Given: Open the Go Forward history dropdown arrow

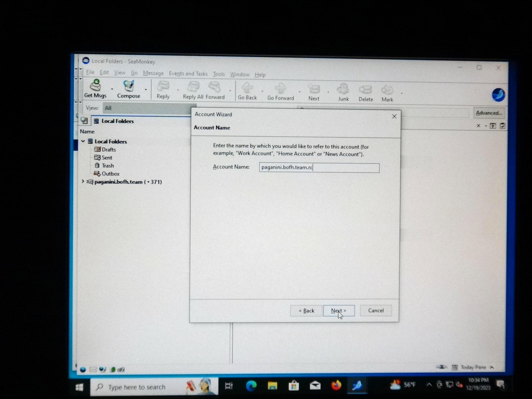Looking at the screenshot, I should (x=299, y=92).
